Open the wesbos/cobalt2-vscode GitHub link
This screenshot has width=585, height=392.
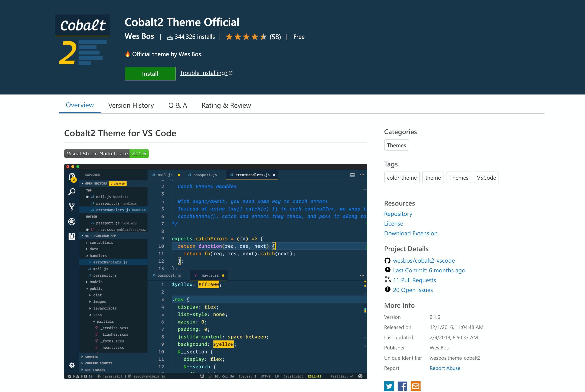pos(424,260)
